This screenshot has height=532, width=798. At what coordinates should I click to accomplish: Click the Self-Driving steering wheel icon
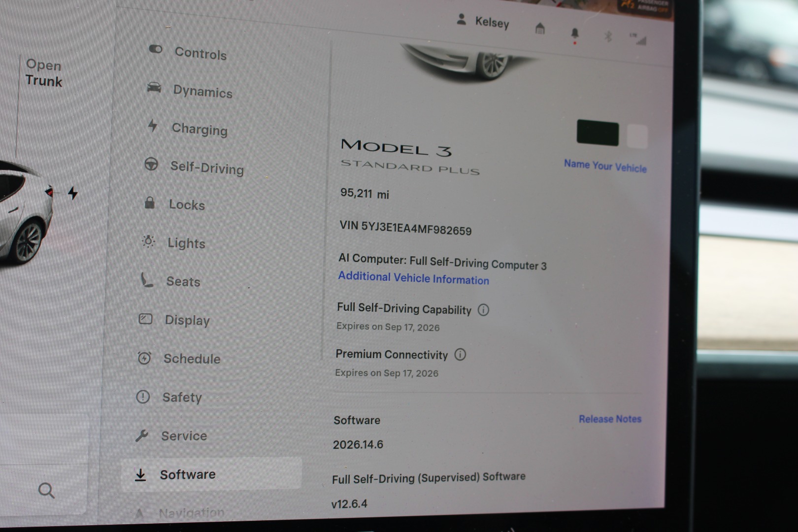(151, 164)
